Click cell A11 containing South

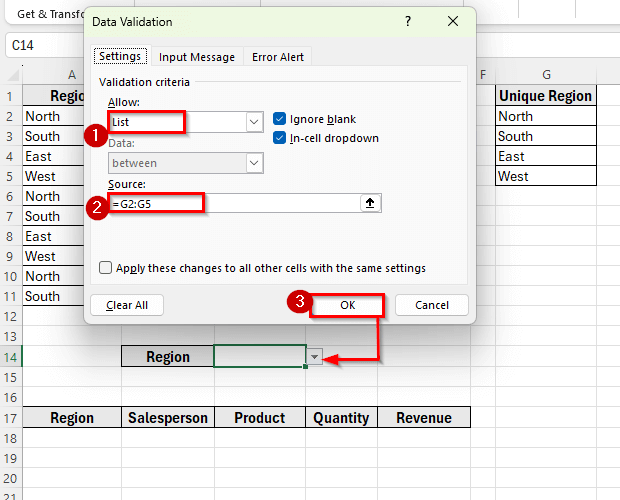pyautogui.click(x=53, y=296)
